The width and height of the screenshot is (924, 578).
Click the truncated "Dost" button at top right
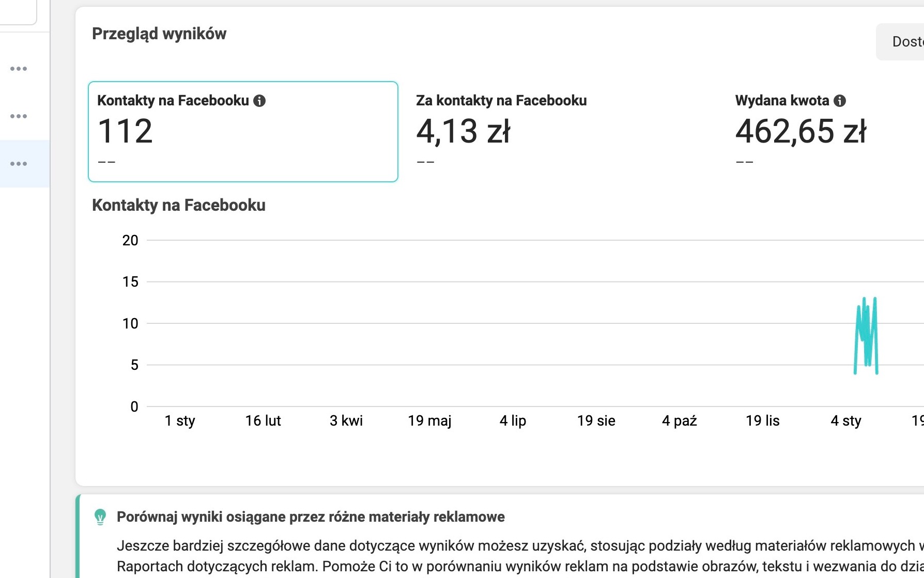[x=902, y=42]
